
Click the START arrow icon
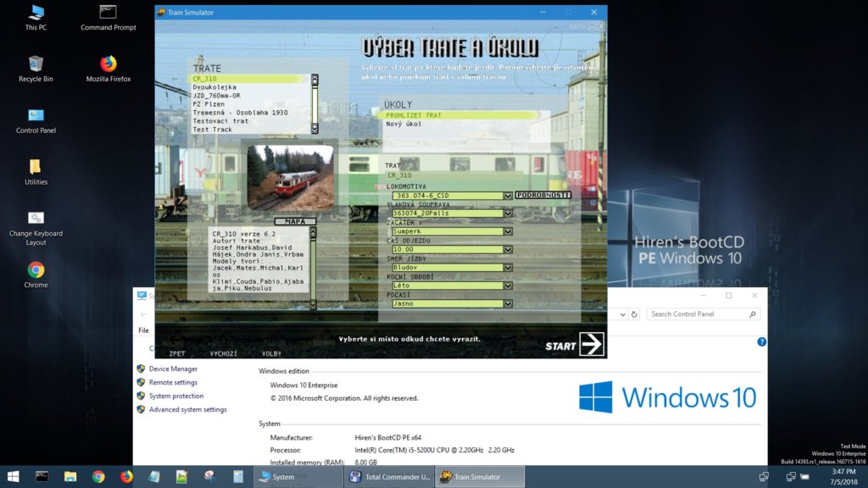point(591,343)
